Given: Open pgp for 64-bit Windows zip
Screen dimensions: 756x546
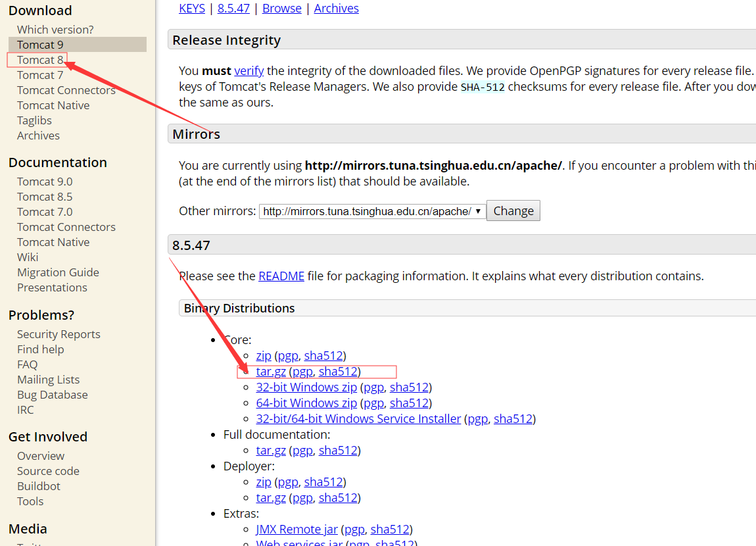Looking at the screenshot, I should coord(373,403).
